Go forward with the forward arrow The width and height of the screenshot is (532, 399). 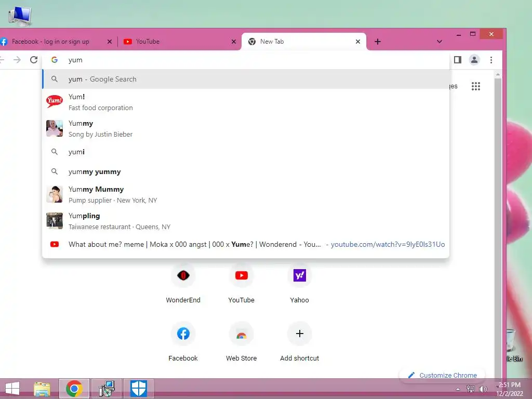[x=17, y=60]
